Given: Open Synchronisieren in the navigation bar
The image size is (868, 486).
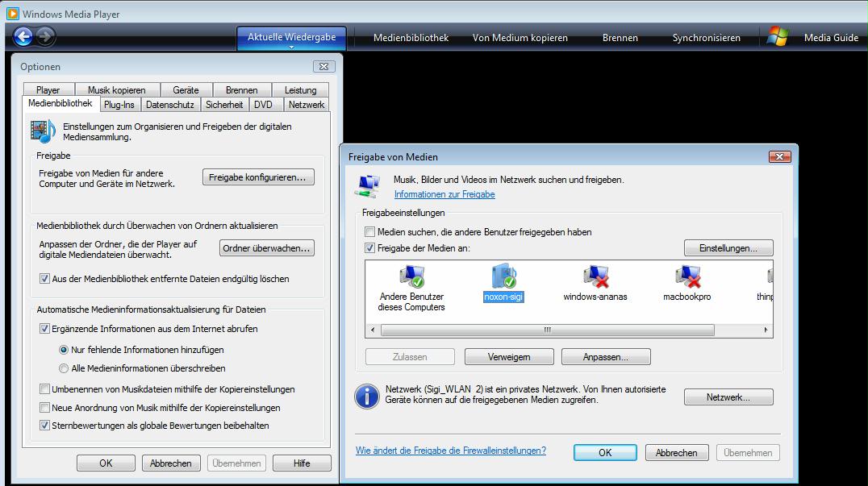Looking at the screenshot, I should (x=707, y=38).
